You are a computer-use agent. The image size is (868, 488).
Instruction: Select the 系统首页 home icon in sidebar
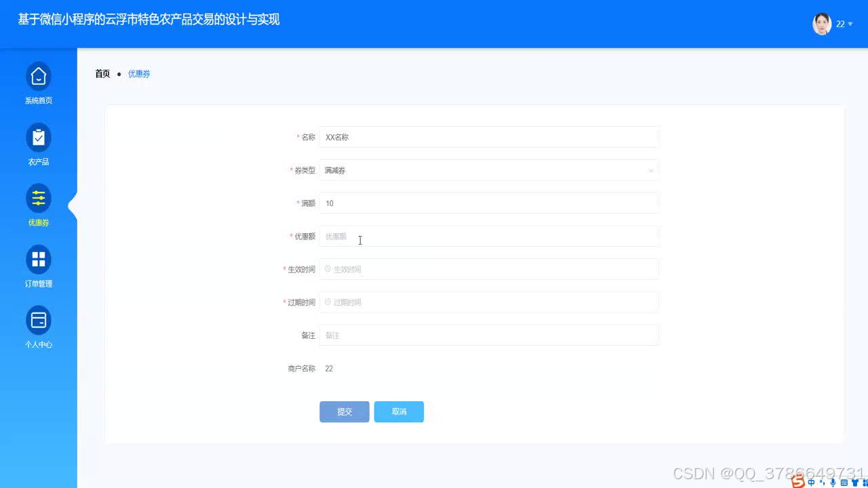[x=39, y=77]
